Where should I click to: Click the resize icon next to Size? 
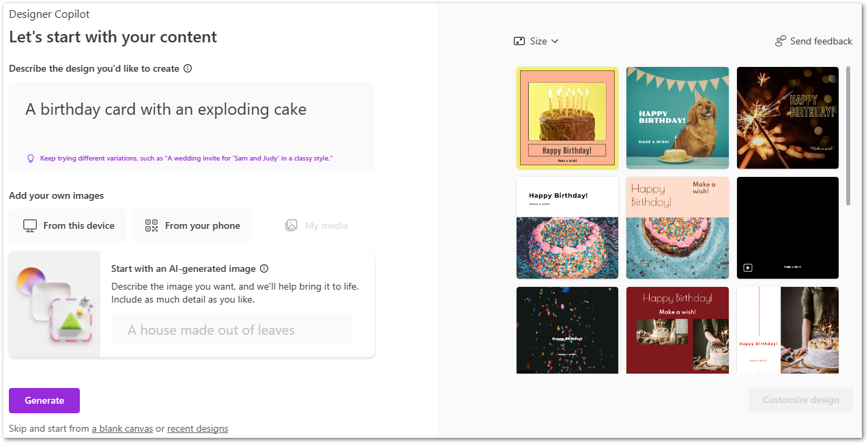click(519, 41)
